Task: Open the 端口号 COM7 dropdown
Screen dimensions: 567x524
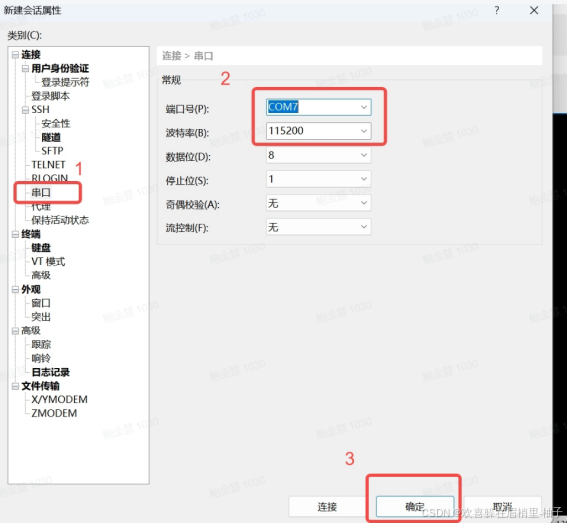Action: click(x=364, y=107)
